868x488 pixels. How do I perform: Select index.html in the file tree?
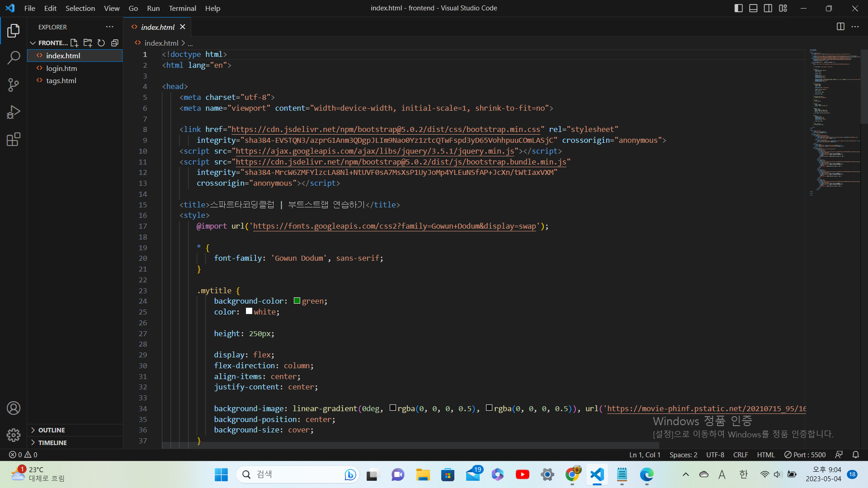[75, 56]
